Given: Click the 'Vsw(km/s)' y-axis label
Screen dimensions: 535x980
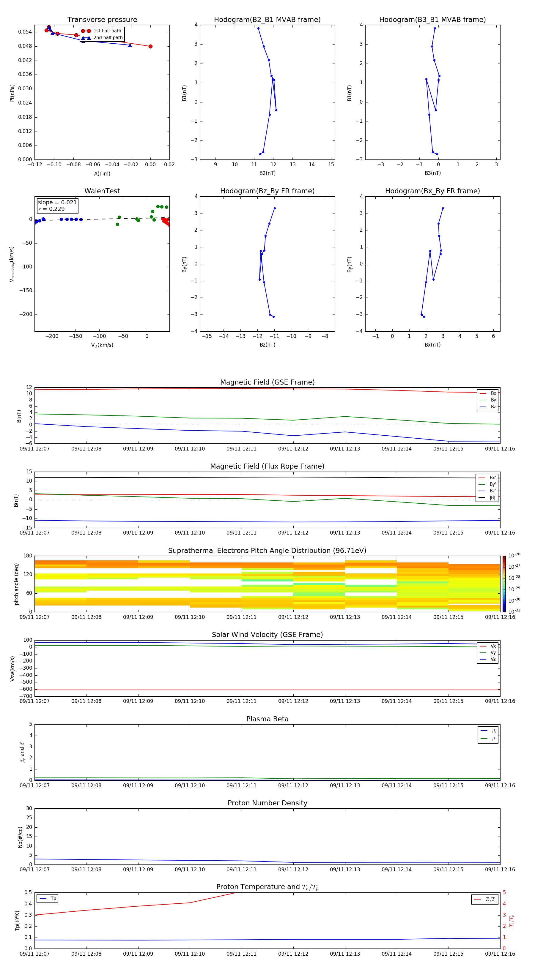Looking at the screenshot, I should [12, 668].
